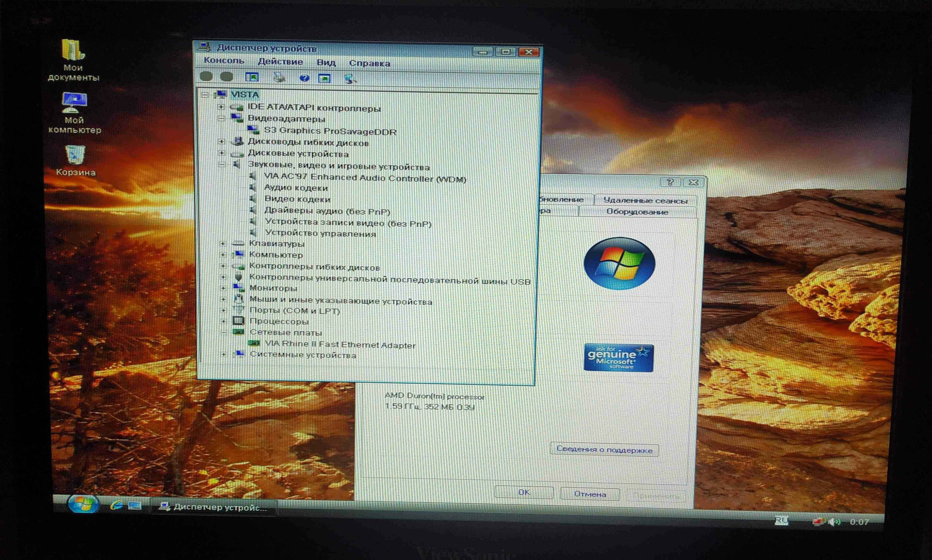
Task: Expand the Процессоры node
Action: [x=223, y=322]
